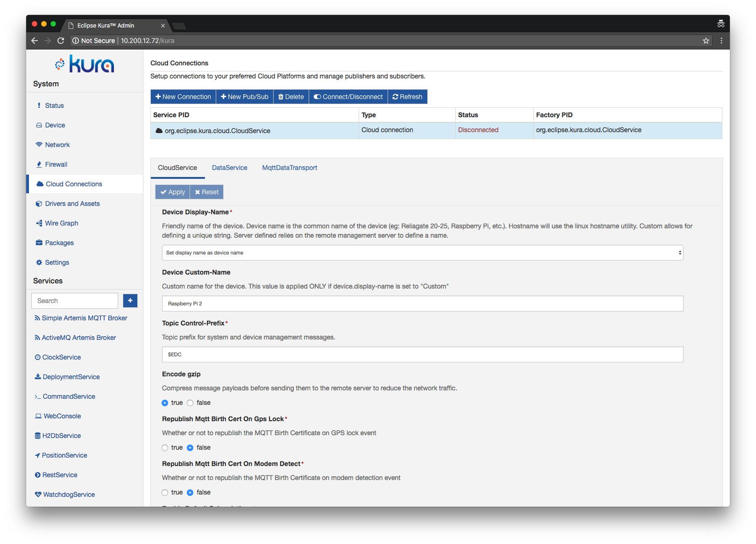Add a new service with plus button
The height and width of the screenshot is (544, 756).
coord(130,301)
